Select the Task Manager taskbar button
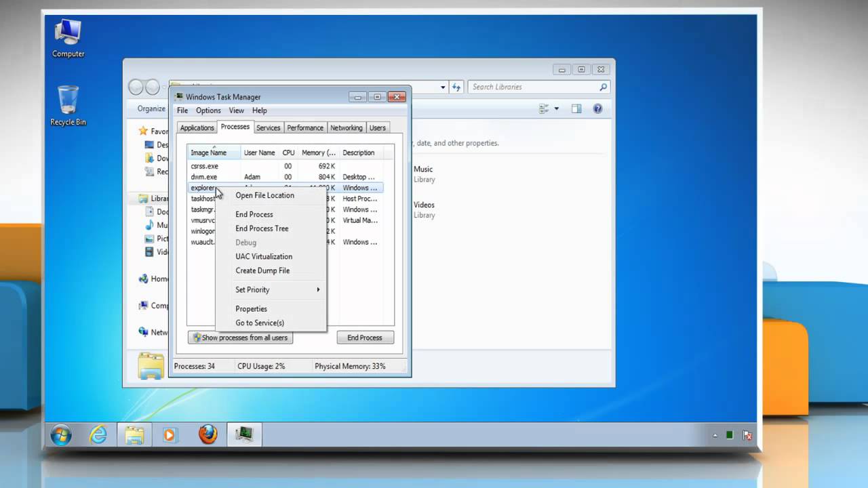This screenshot has height=488, width=868. click(x=244, y=435)
